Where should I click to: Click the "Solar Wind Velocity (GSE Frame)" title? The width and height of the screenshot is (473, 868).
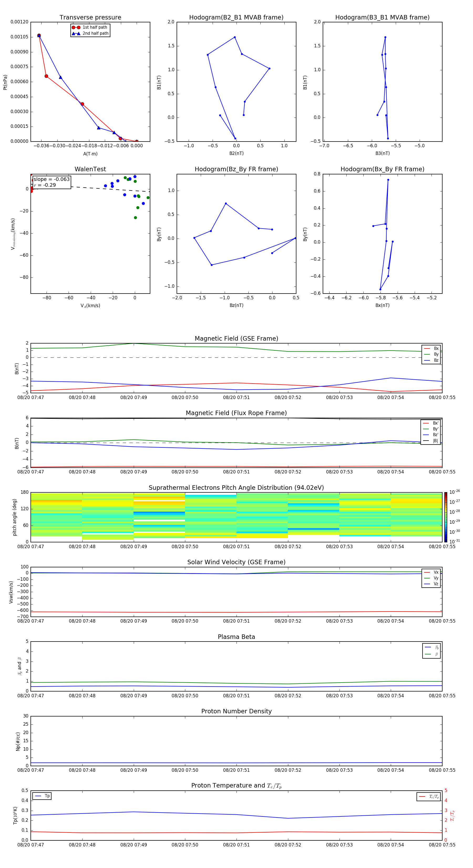[x=236, y=562]
